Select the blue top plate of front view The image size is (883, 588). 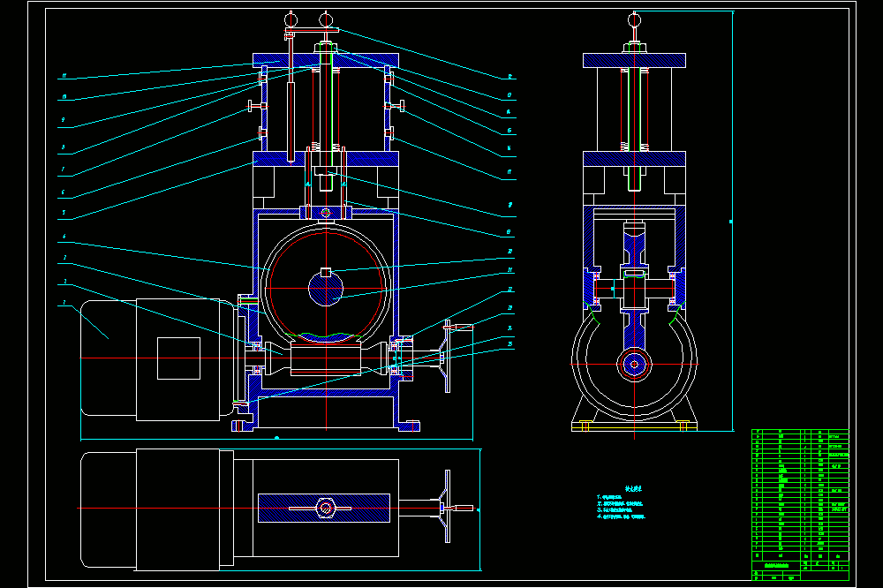[326, 60]
